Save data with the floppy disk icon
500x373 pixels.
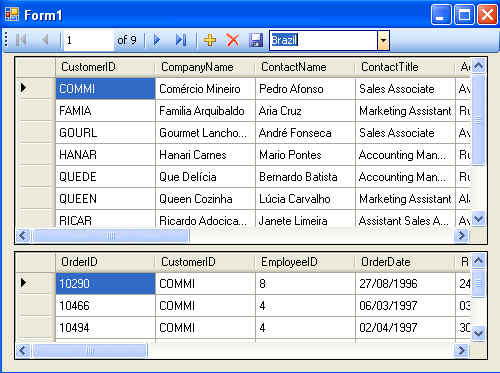(256, 40)
